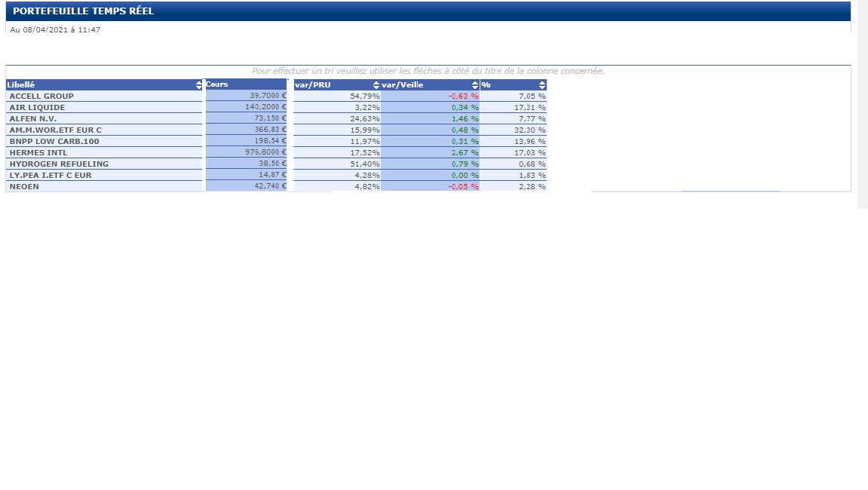Click the 2,28 % weight cell
868x490 pixels.
point(513,187)
